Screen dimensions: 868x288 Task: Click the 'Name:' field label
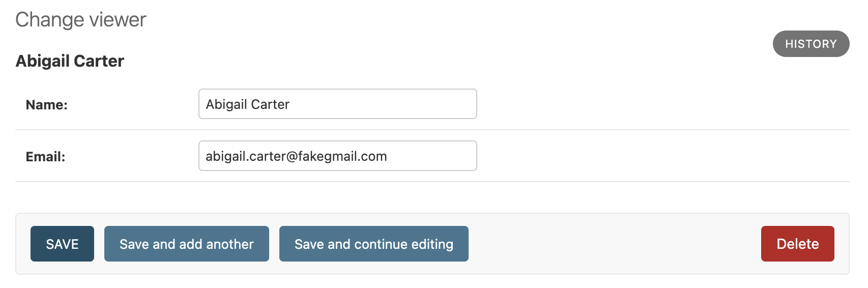pos(47,105)
